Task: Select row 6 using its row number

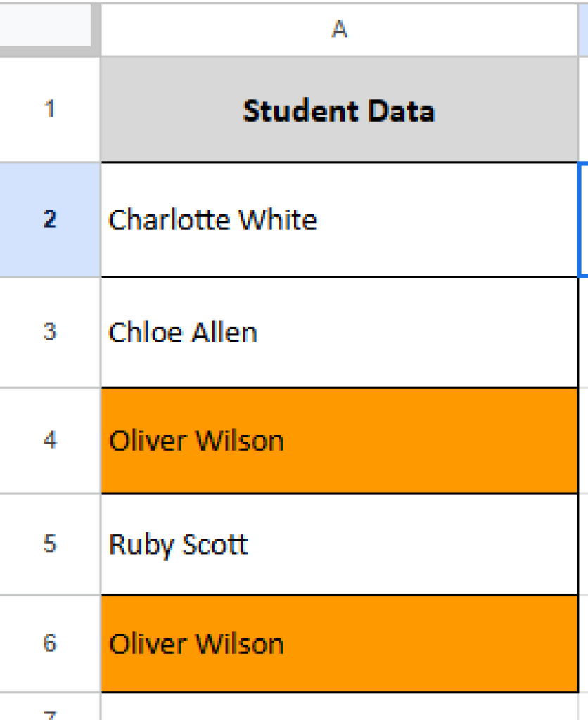Action: tap(49, 643)
